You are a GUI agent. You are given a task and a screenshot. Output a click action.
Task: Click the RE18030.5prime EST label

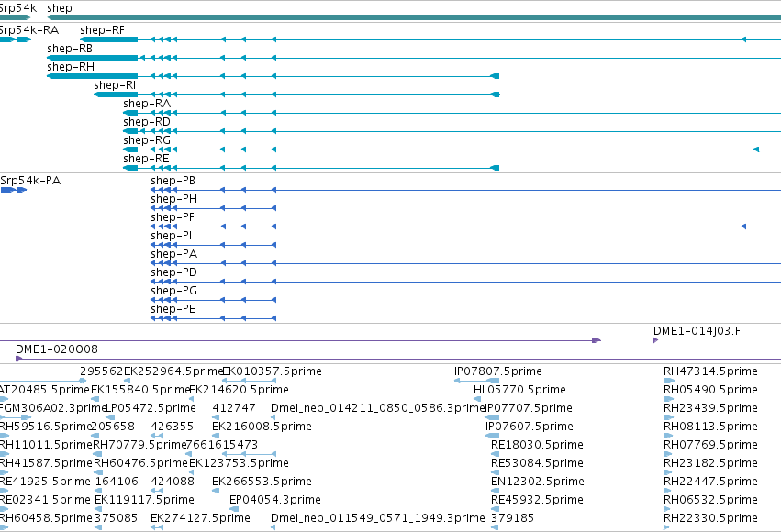coord(537,445)
